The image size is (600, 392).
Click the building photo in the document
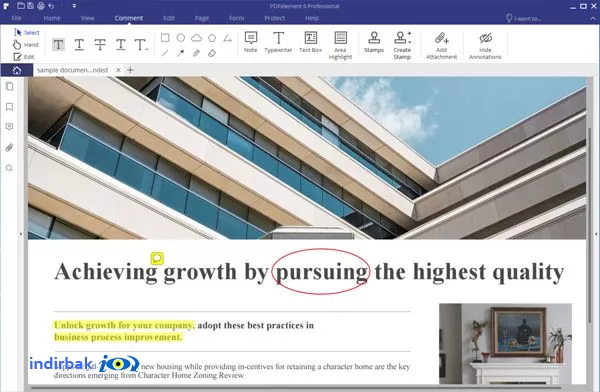[x=307, y=158]
